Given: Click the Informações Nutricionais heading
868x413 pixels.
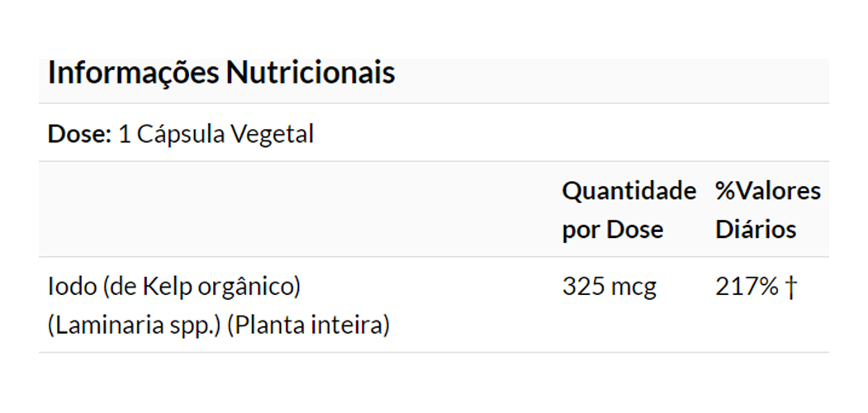Looking at the screenshot, I should 221,73.
